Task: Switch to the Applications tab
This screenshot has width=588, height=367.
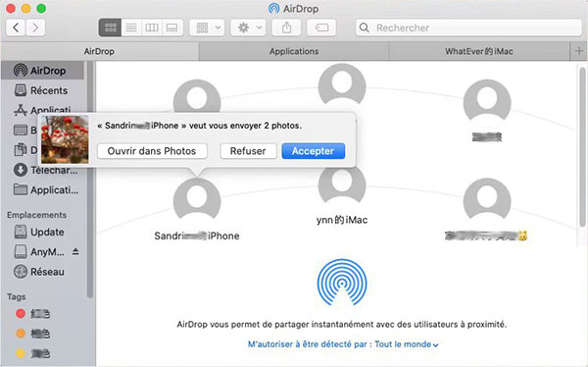Action: pos(294,51)
